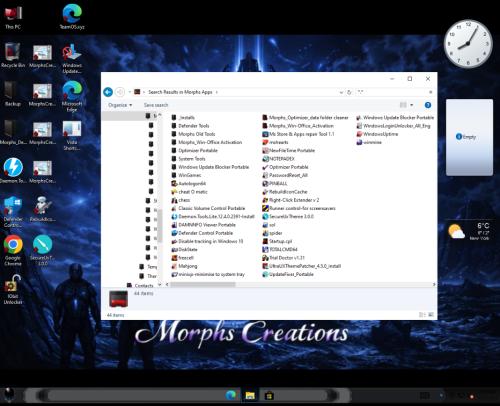Refresh the search results
This screenshot has width=500, height=406.
tap(349, 92)
